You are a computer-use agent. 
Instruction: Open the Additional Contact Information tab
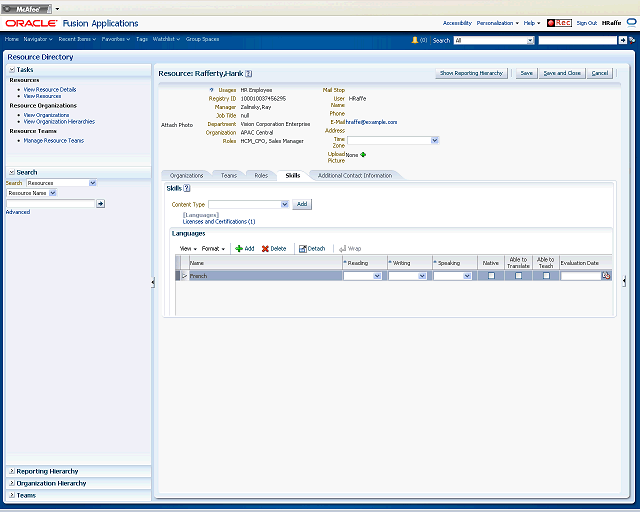click(x=355, y=176)
